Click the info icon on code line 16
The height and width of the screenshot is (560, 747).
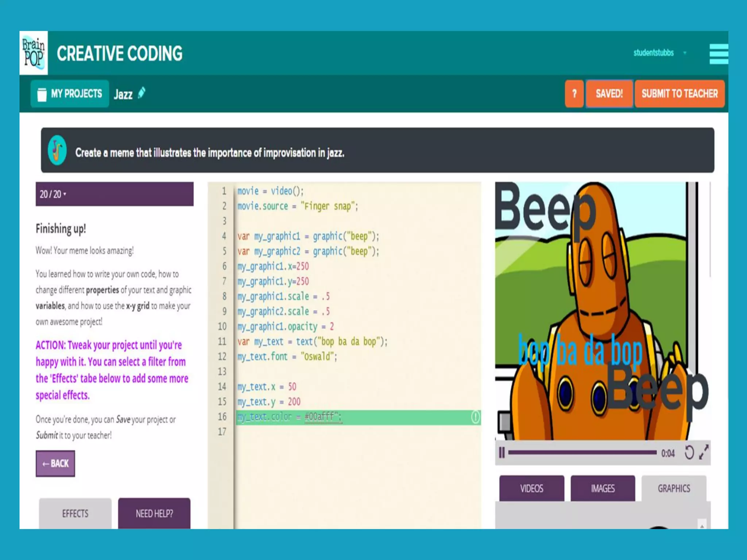coord(475,417)
